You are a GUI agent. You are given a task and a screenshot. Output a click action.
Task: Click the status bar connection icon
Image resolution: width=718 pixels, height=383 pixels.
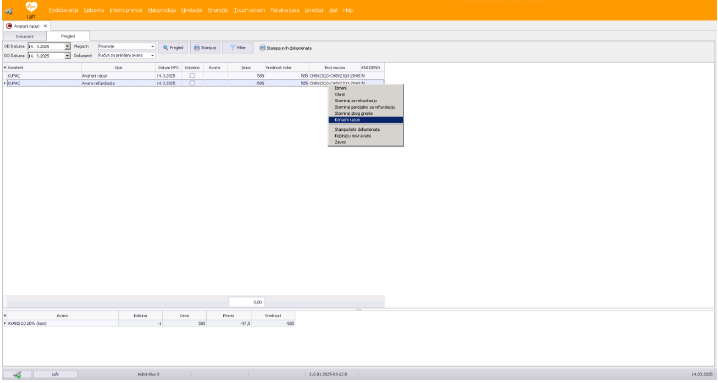pyautogui.click(x=17, y=375)
